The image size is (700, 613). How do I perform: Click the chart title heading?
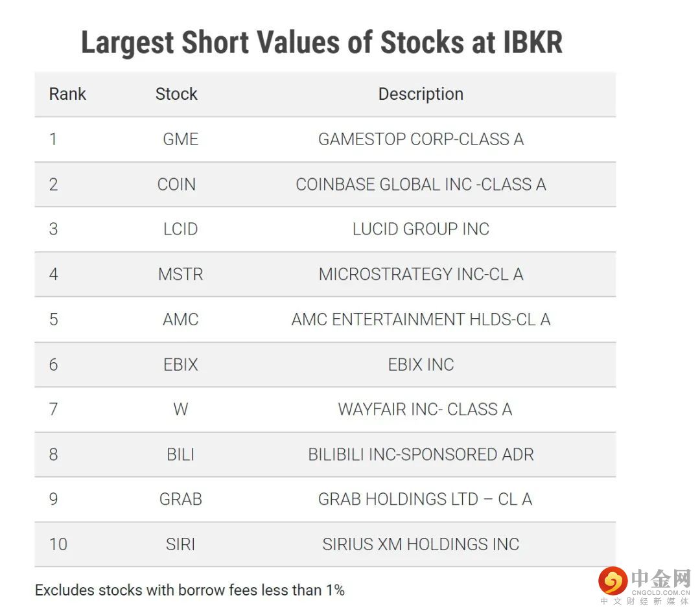[x=321, y=43]
